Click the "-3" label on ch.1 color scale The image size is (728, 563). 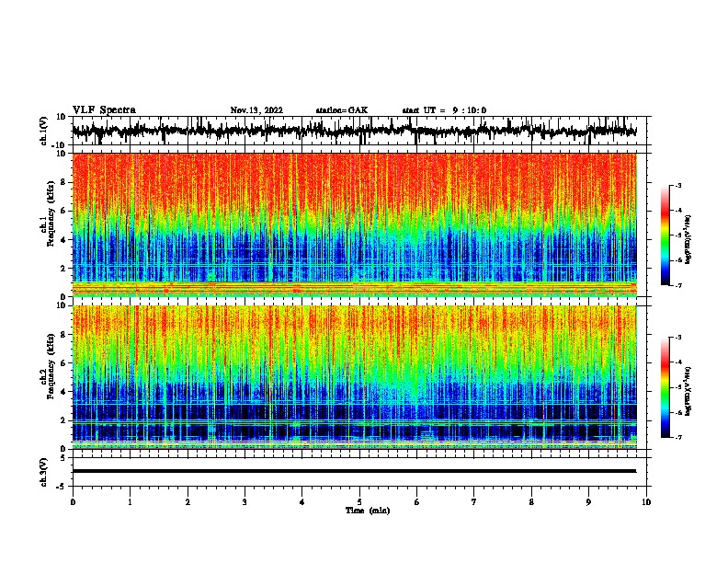click(x=678, y=185)
